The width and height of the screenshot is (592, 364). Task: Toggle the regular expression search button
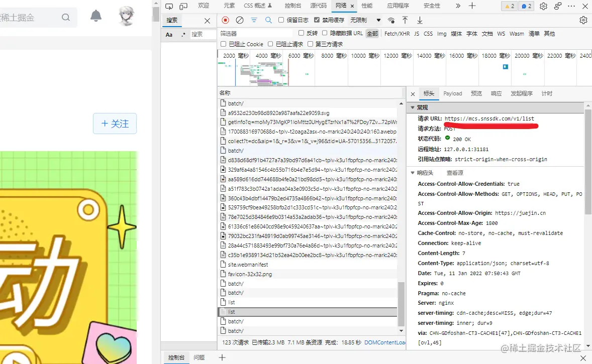click(183, 35)
